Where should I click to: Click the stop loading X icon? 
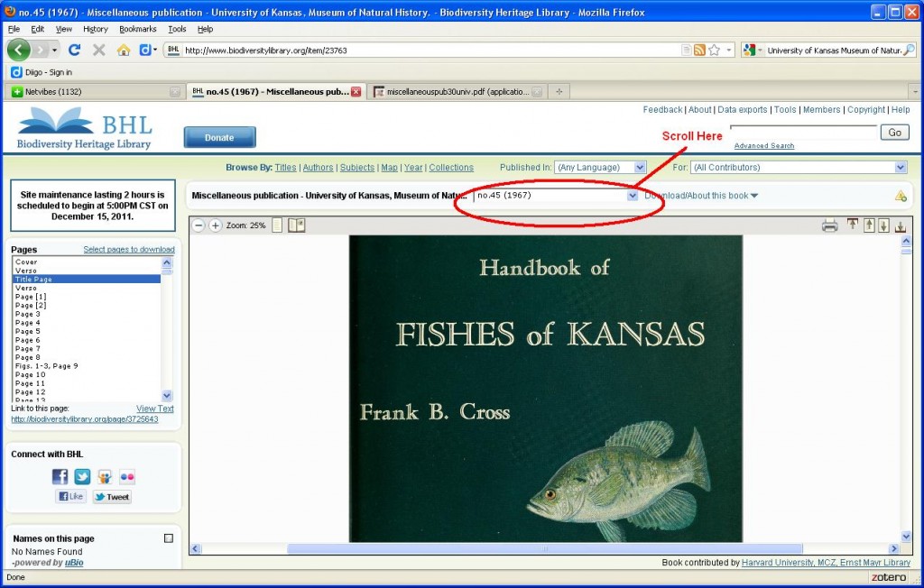tap(99, 51)
